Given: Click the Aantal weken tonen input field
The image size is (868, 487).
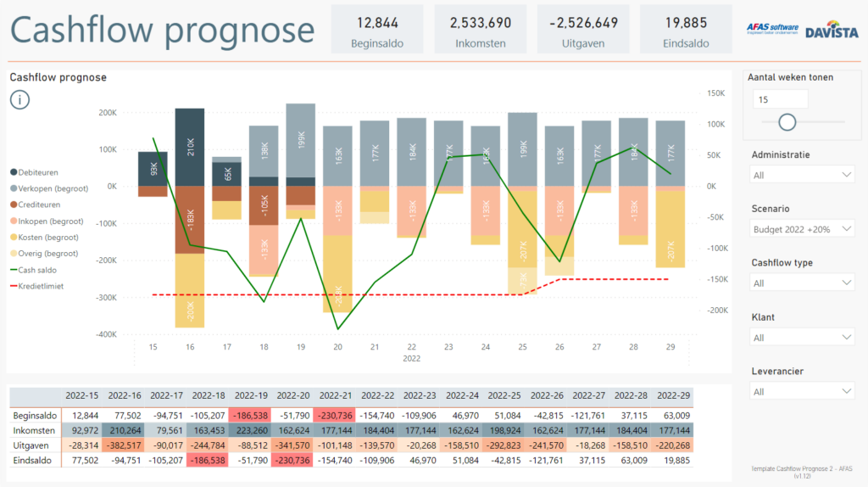Looking at the screenshot, I should pos(780,99).
